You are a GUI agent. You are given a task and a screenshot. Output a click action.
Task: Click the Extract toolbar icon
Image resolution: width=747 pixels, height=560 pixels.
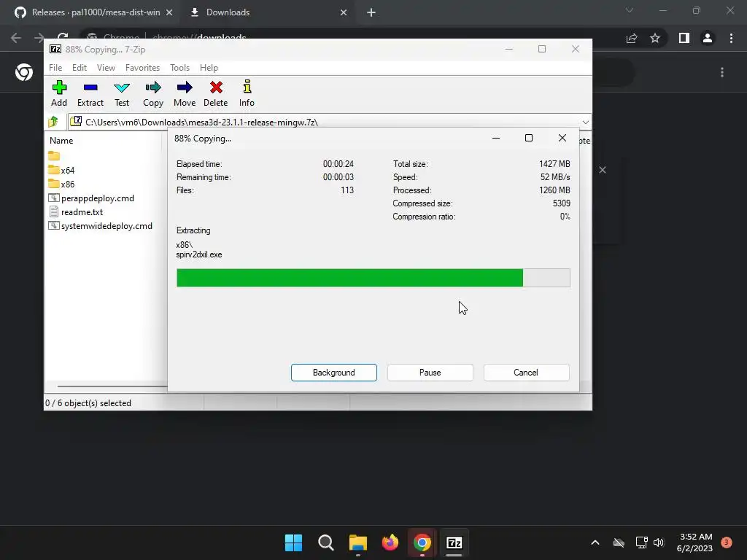[90, 93]
